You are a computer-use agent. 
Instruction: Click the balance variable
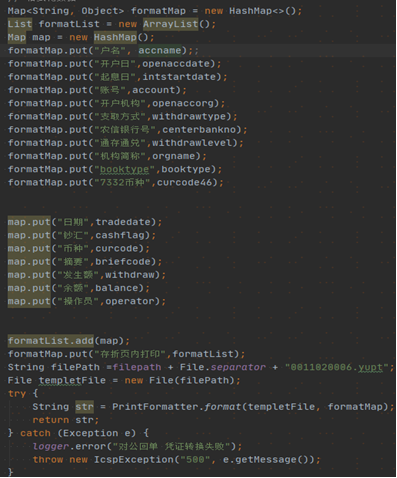tap(117, 288)
